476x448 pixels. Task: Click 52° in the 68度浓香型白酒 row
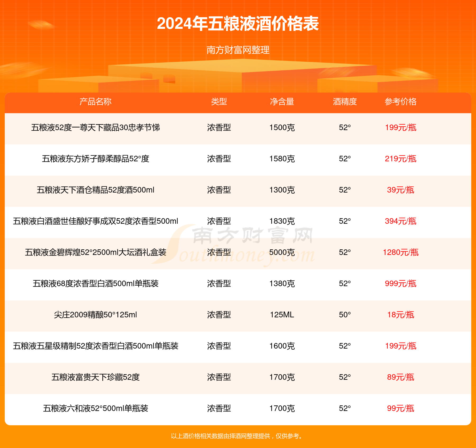click(345, 284)
